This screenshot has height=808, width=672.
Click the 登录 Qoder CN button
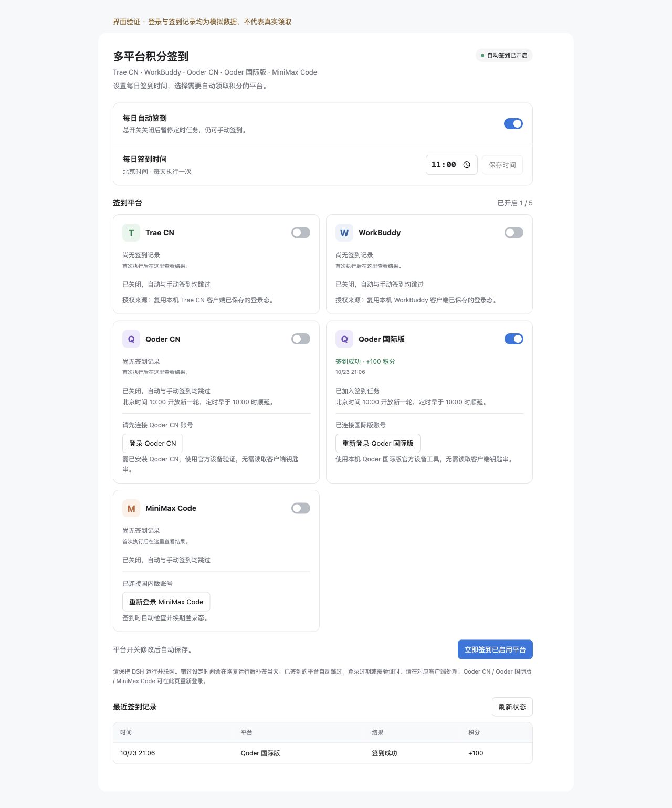coord(153,443)
